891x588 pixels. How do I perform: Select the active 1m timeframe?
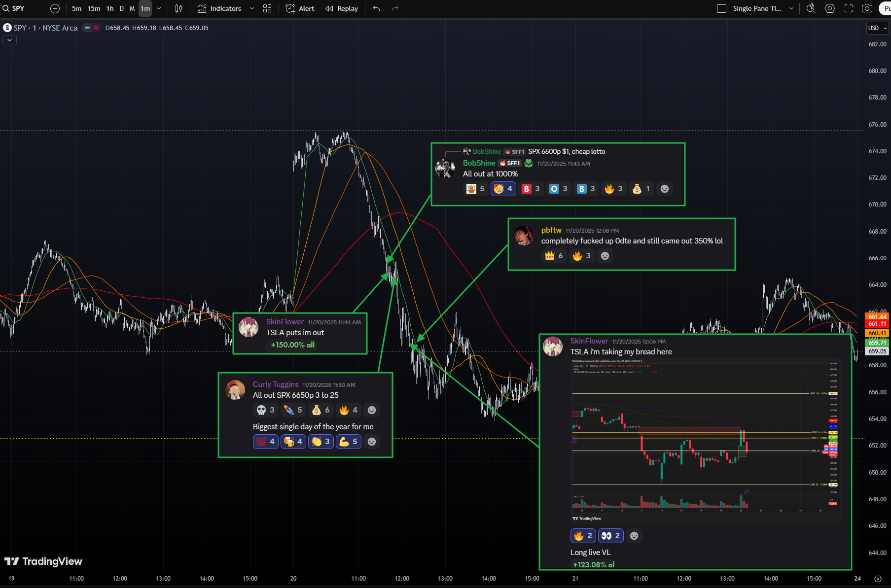tap(145, 8)
